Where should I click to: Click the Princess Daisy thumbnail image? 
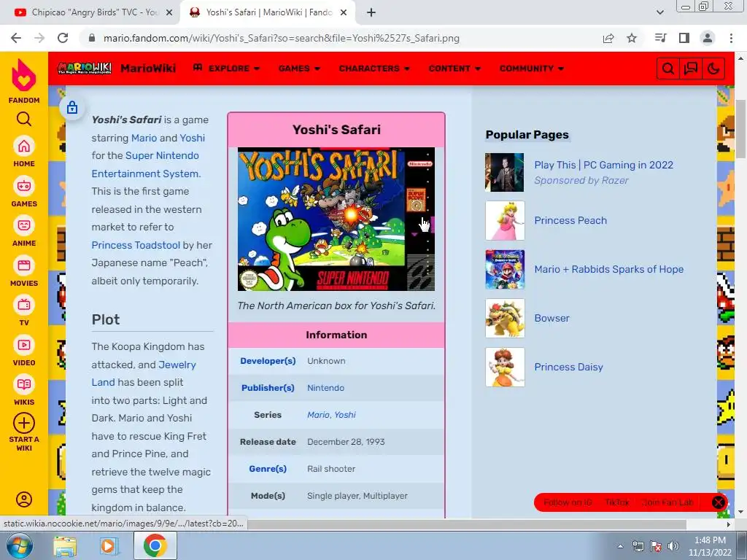click(x=505, y=367)
